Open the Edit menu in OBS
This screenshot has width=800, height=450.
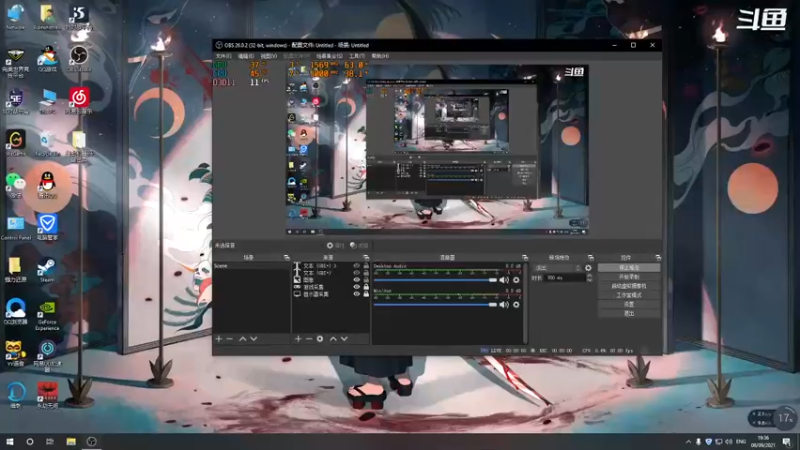[246, 56]
